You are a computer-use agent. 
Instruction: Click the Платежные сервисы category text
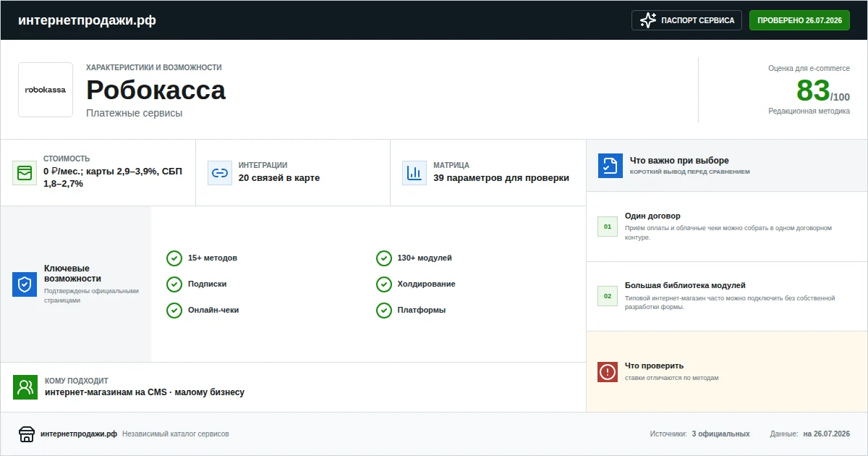point(134,113)
